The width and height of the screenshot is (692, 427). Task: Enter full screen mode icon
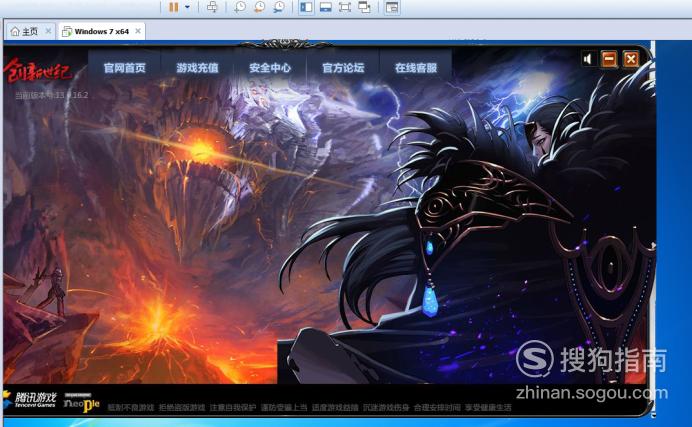(345, 7)
